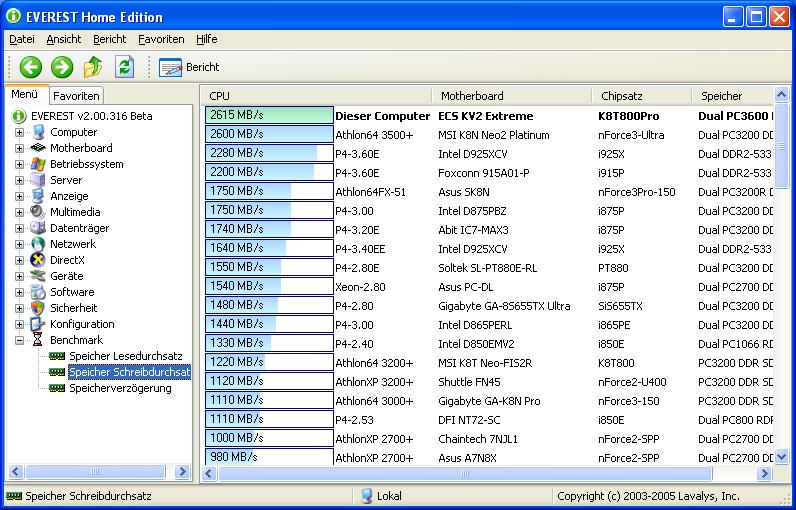Image resolution: width=796 pixels, height=510 pixels.
Task: Select Speicher Lesedurchsatz benchmark
Action: (x=125, y=356)
